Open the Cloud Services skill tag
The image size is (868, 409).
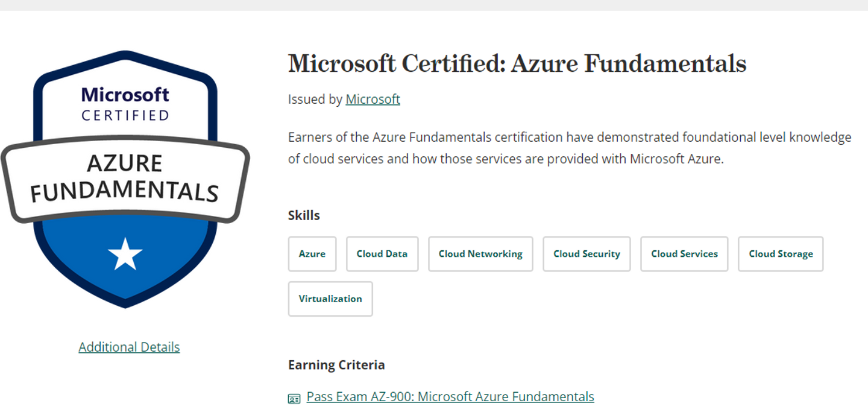[x=684, y=254]
